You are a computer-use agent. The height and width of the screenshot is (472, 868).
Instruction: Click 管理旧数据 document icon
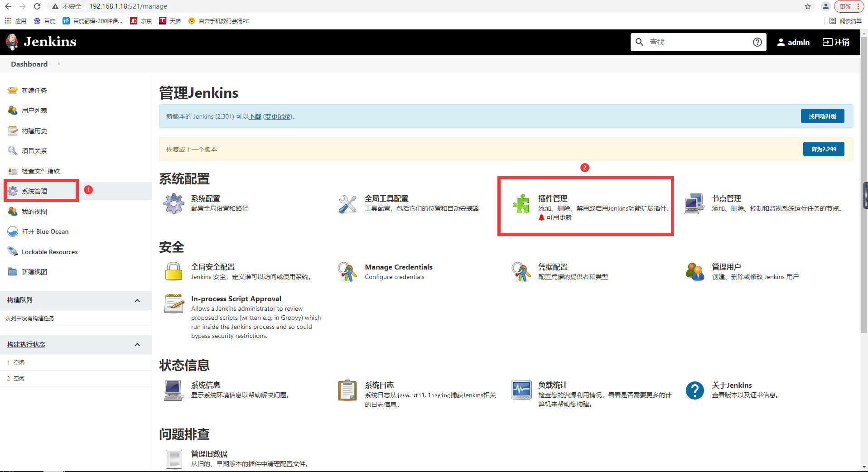pyautogui.click(x=174, y=459)
